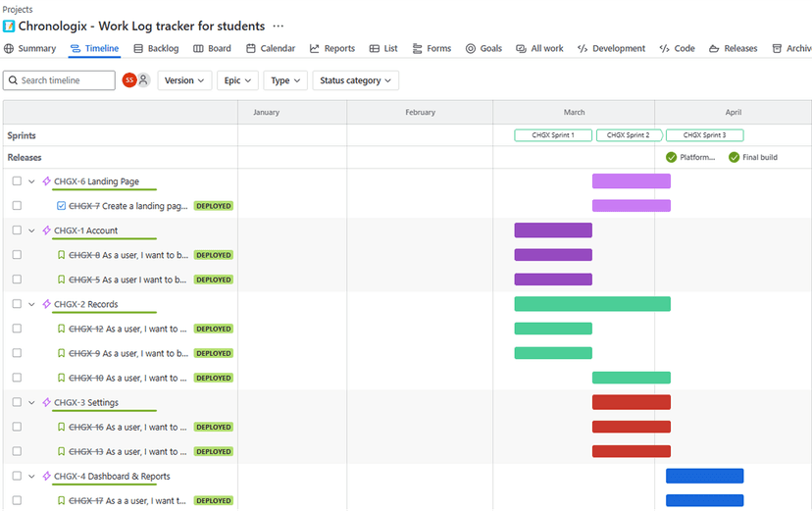This screenshot has height=511, width=812.
Task: Open the Status category dropdown
Action: tap(355, 80)
